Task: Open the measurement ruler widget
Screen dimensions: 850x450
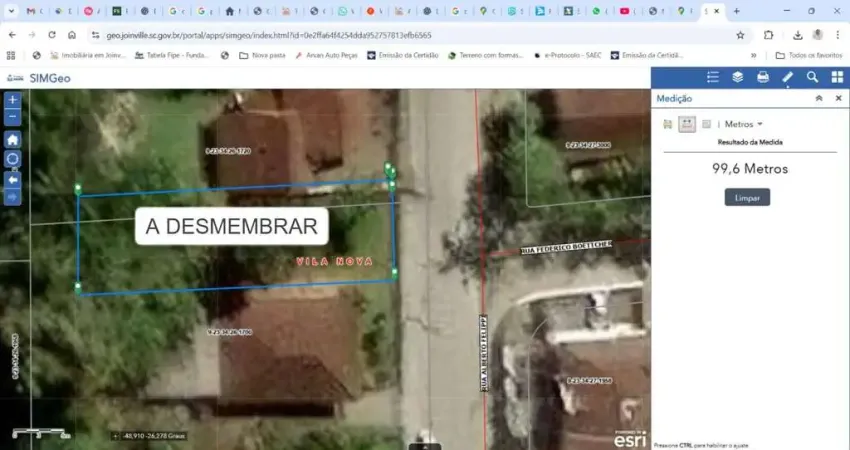Action: point(787,78)
